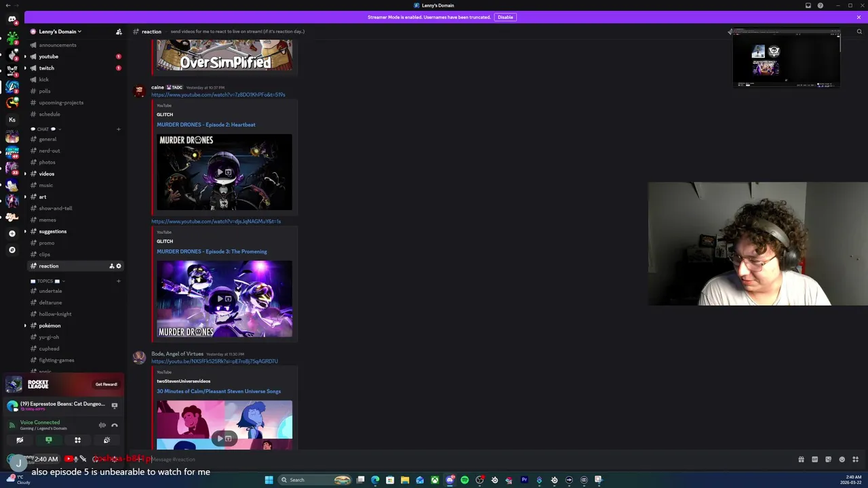Open the server events icon beside Lenny's Domain
This screenshot has width=868, height=488.
(x=119, y=32)
